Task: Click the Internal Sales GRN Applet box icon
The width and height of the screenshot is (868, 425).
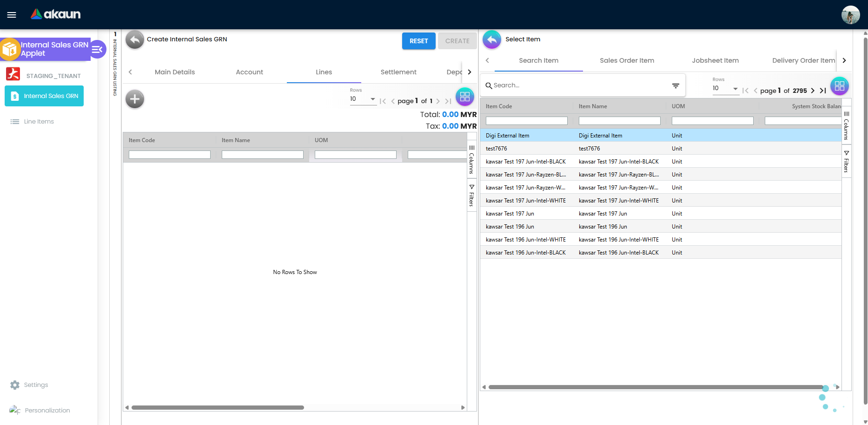Action: click(x=9, y=49)
